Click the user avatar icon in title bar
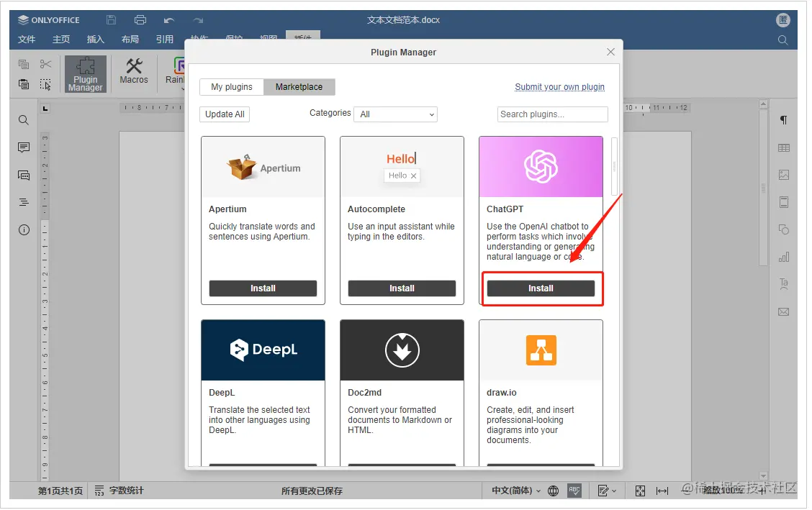812x510 pixels. coord(782,20)
